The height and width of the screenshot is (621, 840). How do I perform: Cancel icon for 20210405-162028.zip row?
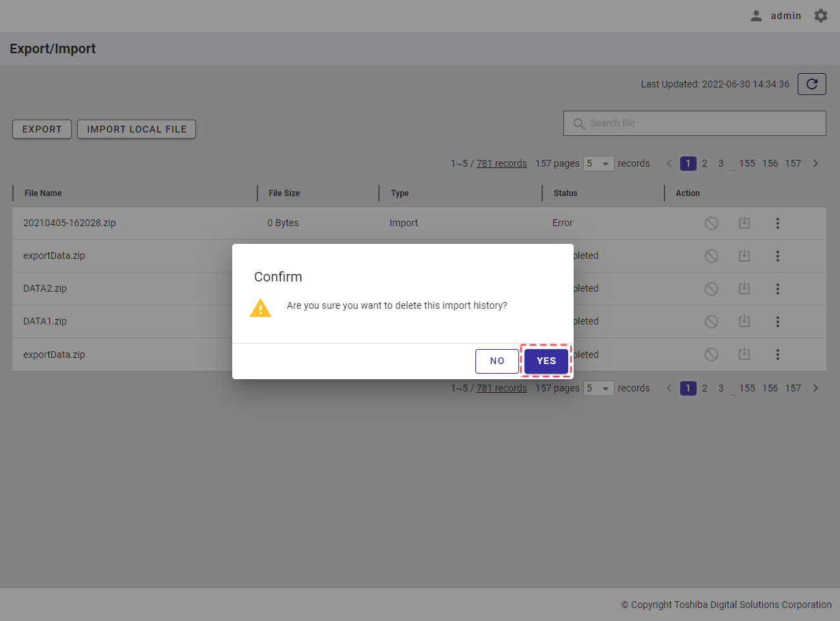(x=712, y=223)
